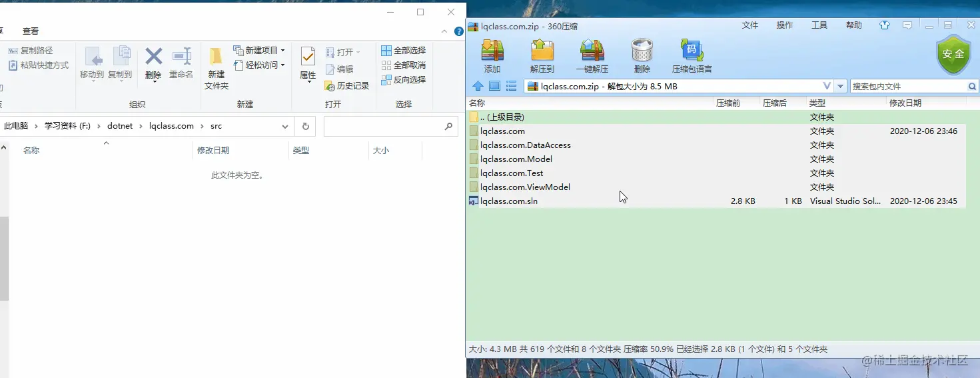The width and height of the screenshot is (980, 378).
Task: Click the lqclass.com breadcrumb in Explorer
Action: click(172, 126)
